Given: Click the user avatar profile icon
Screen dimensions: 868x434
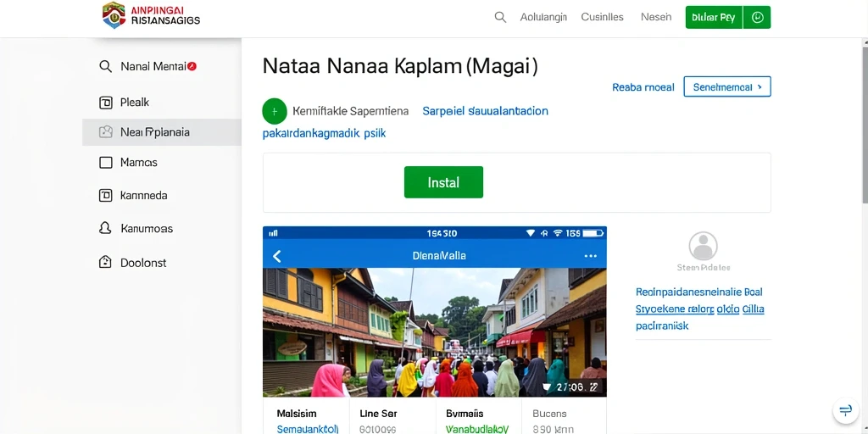Looking at the screenshot, I should (x=703, y=247).
